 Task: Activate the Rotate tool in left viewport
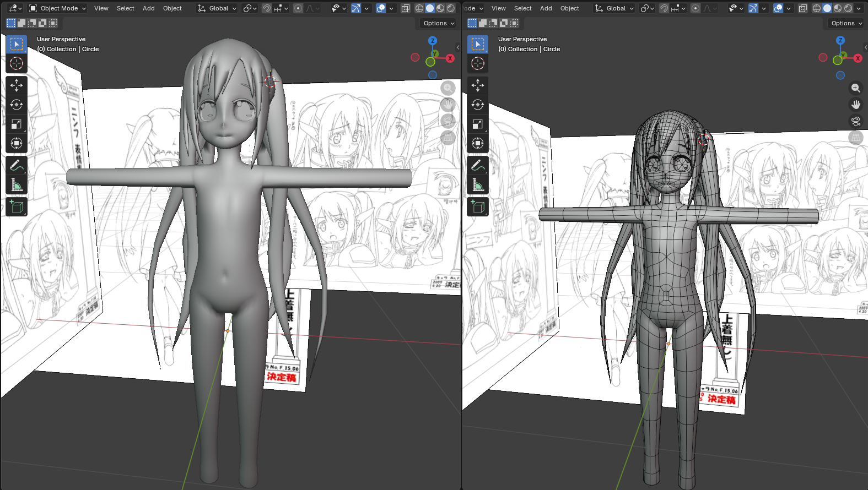17,105
